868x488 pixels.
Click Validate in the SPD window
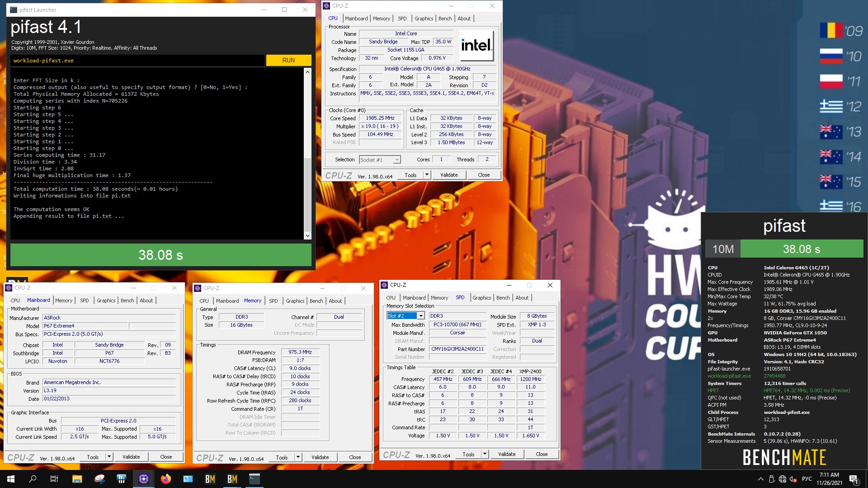pyautogui.click(x=507, y=454)
